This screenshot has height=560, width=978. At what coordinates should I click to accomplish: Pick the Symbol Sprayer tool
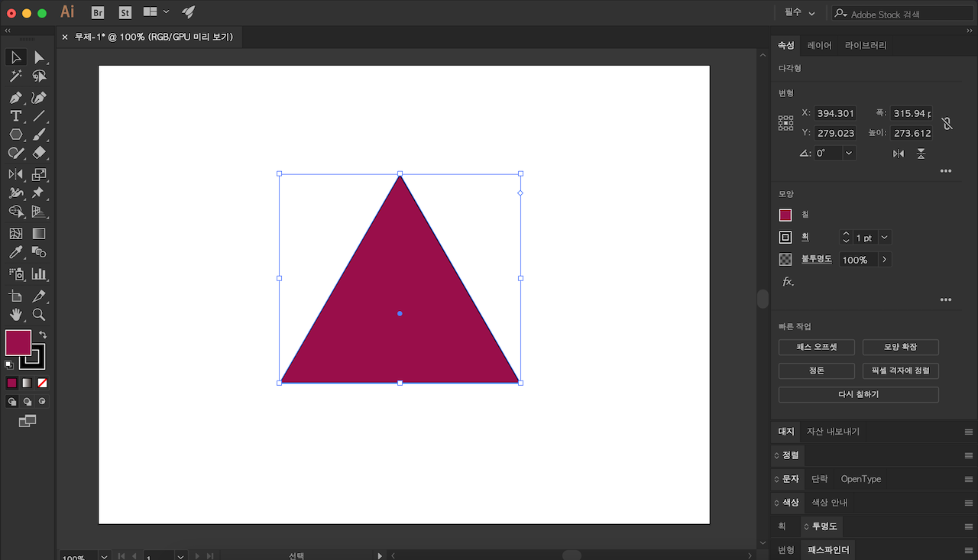15,274
